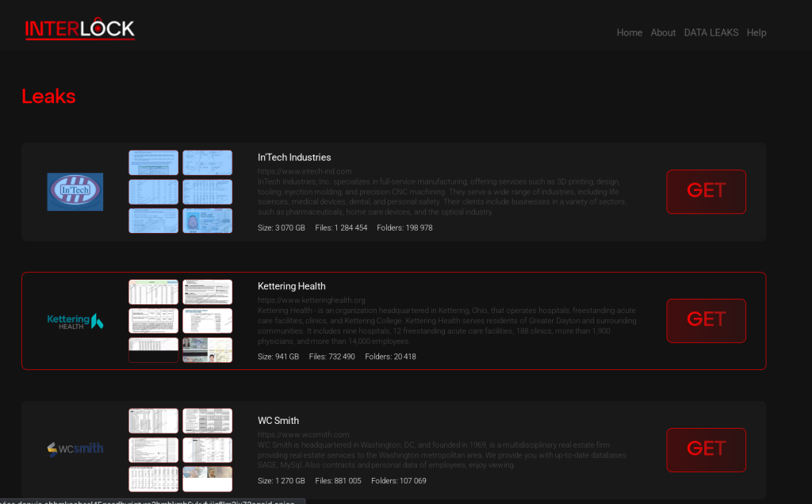This screenshot has width=812, height=504.
Task: Select the In'Tech Industries title
Action: (x=294, y=158)
